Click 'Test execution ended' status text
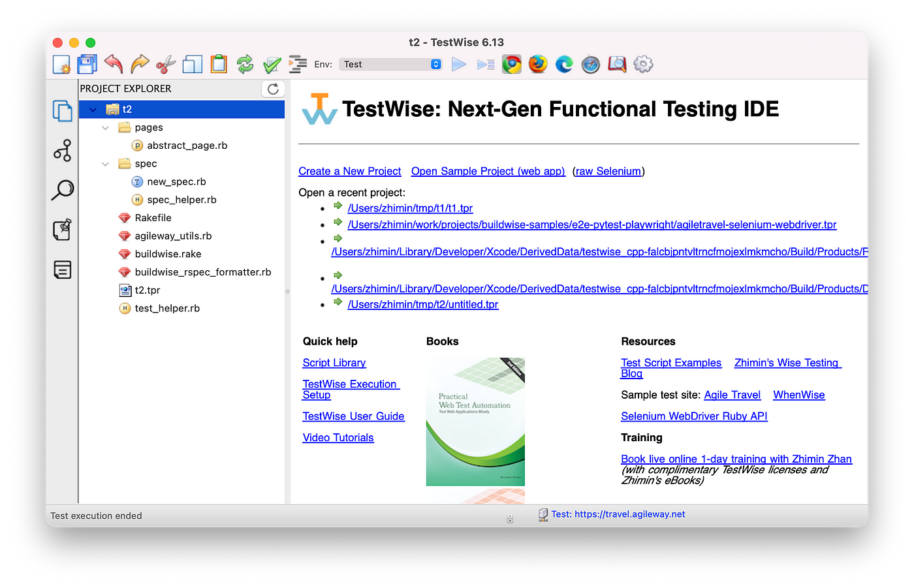Viewport: 914px width, 588px height. pyautogui.click(x=96, y=516)
